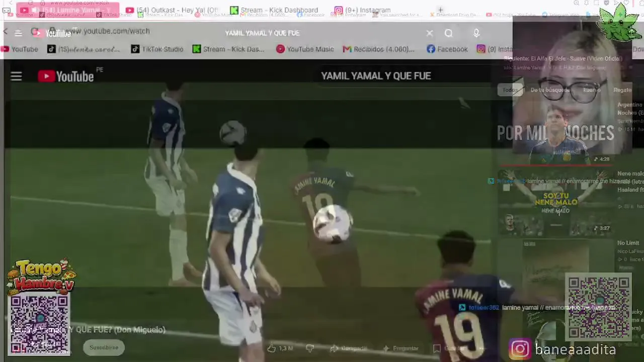Image resolution: width=644 pixels, height=362 pixels.
Task: Open the YouTube guide hamburger menu
Action: [16, 76]
